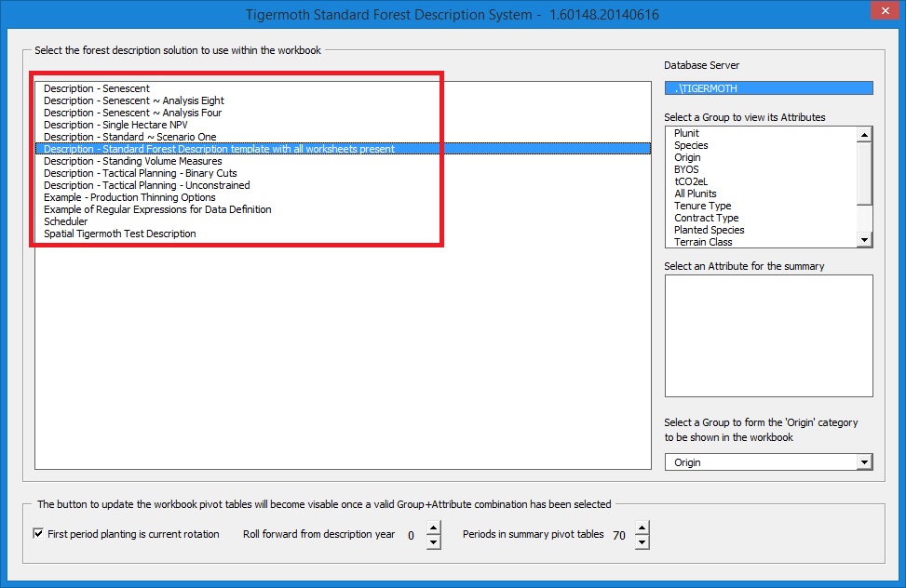906x588 pixels.
Task: Click the periods value 70
Action: click(619, 535)
